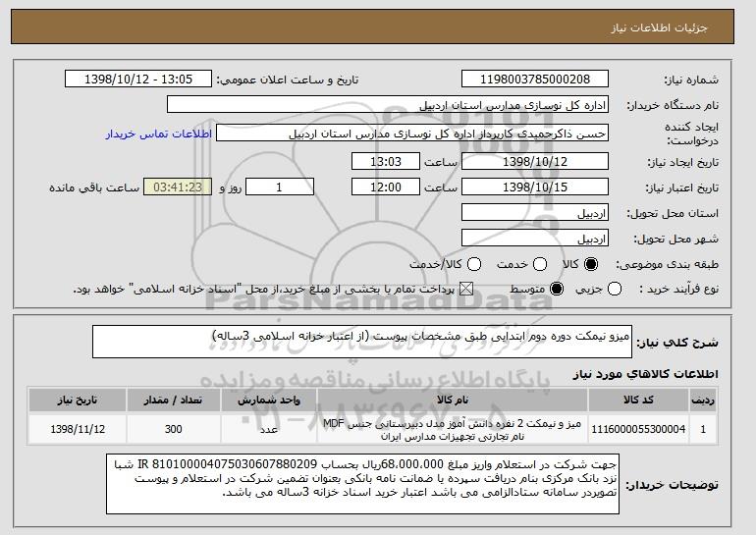Select the کالا/خدمت radio button
The width and height of the screenshot is (756, 535).
pos(474,264)
